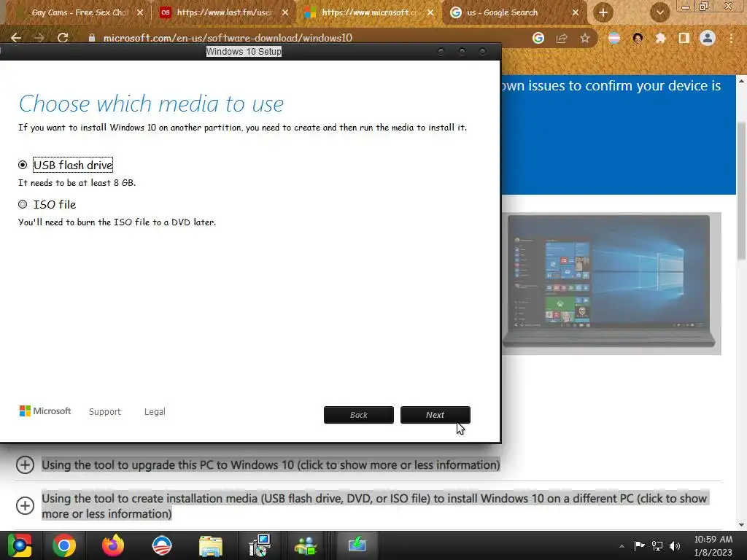Screen dimensions: 747x560
Task: Toggle Chrome side panel icon
Action: tap(684, 38)
